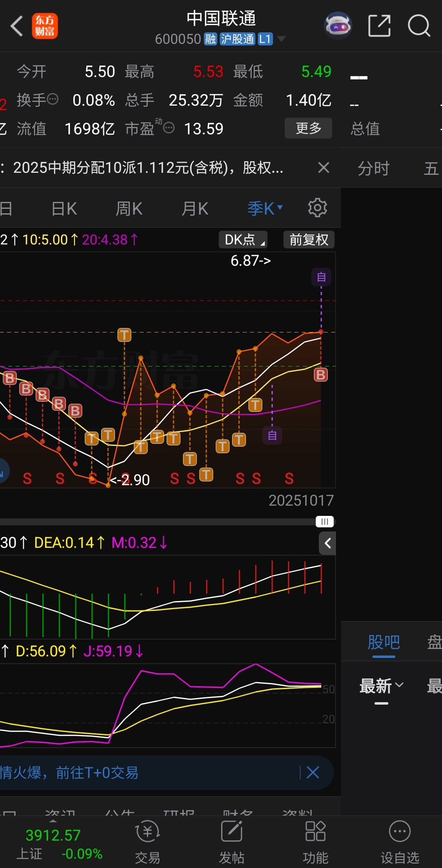Tap the 20251017 date label
Viewport: 442px width, 868px height.
(301, 500)
